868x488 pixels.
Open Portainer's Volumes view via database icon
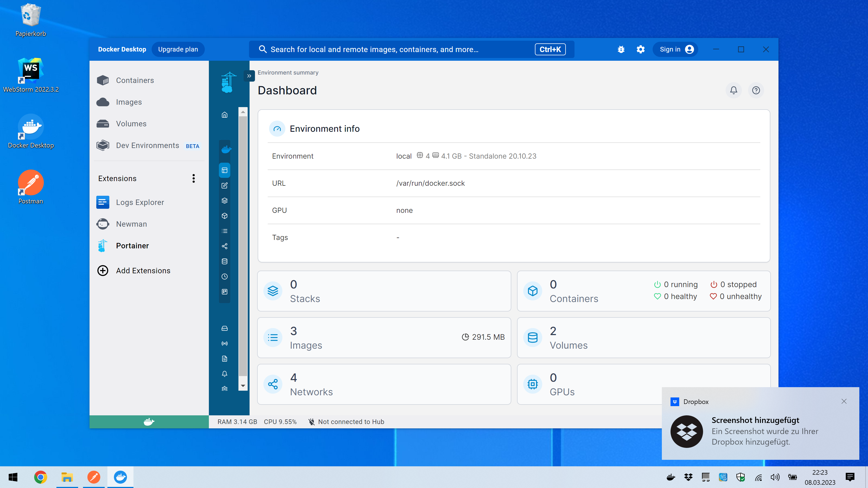click(224, 261)
